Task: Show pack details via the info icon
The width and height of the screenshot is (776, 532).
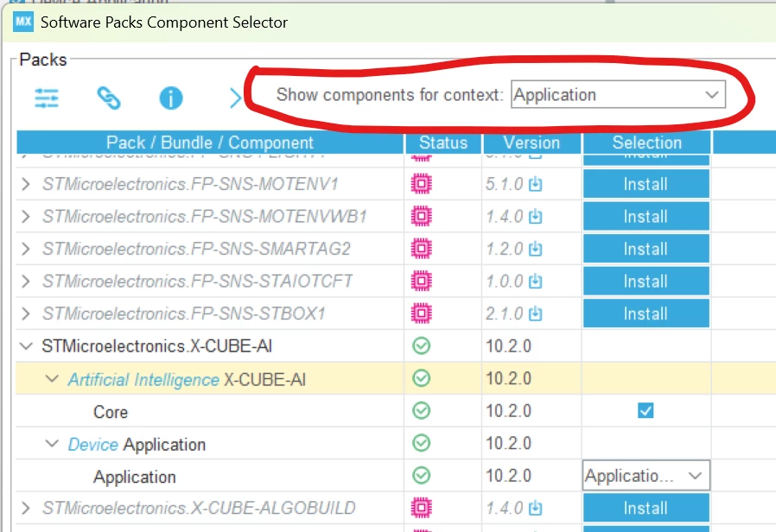Action: (x=171, y=98)
